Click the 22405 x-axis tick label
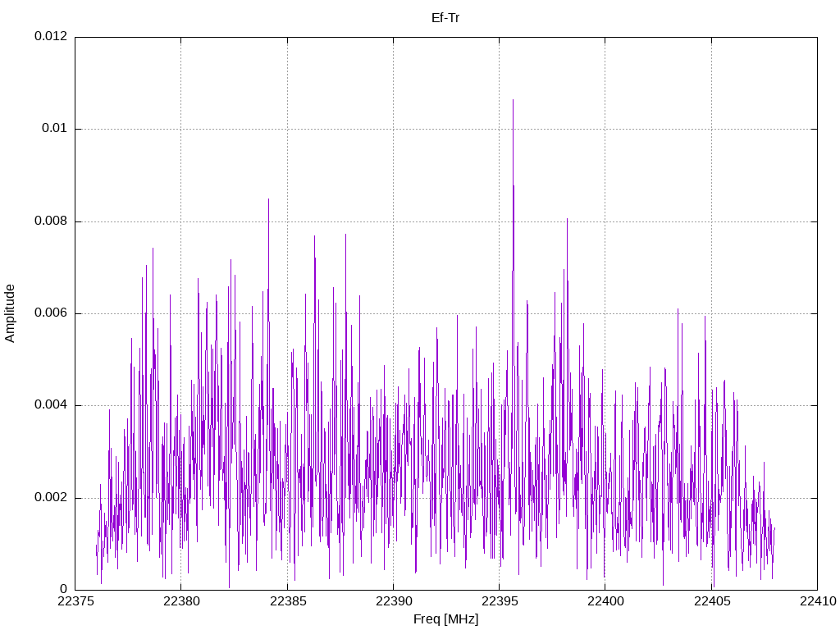Screen dimensions: 840x630 (712, 601)
